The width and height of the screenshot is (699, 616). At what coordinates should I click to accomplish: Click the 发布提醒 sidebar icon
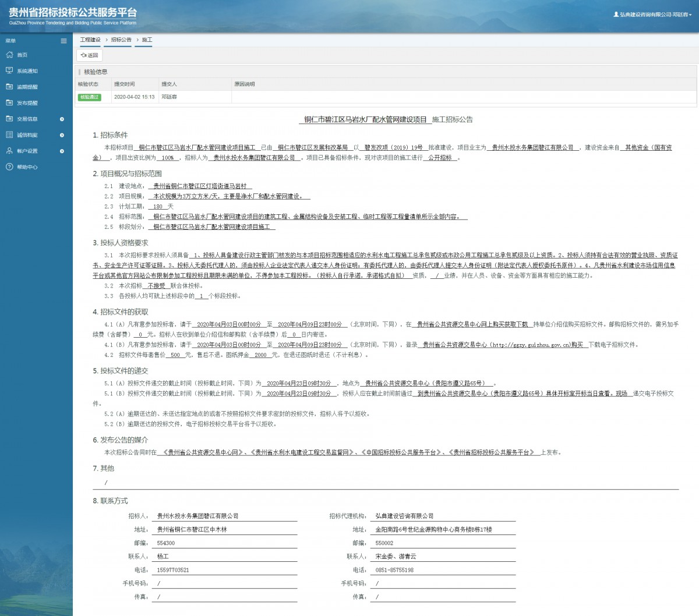9,102
